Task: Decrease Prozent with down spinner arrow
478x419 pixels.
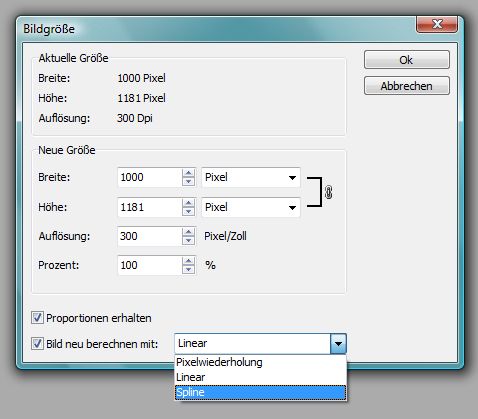Action: coord(189,269)
